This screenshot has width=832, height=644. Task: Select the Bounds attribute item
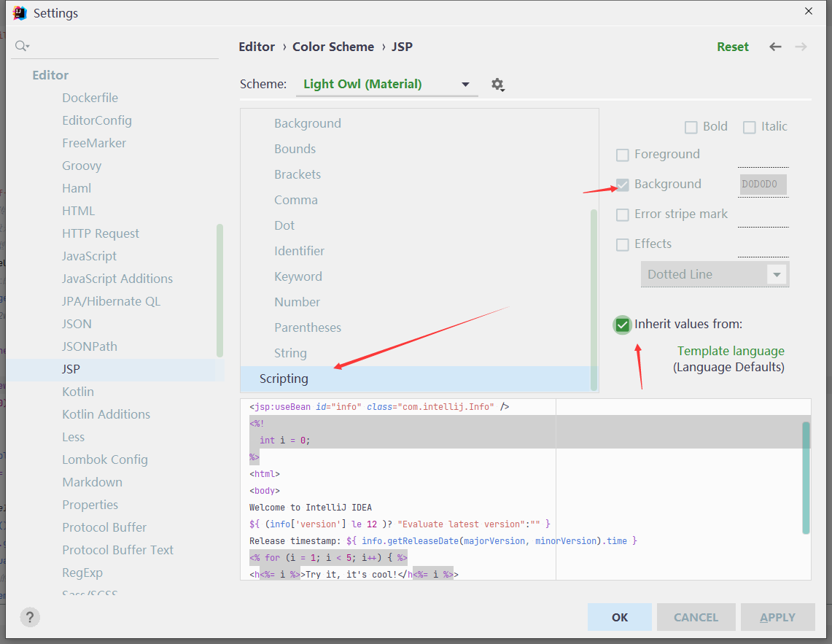click(295, 149)
